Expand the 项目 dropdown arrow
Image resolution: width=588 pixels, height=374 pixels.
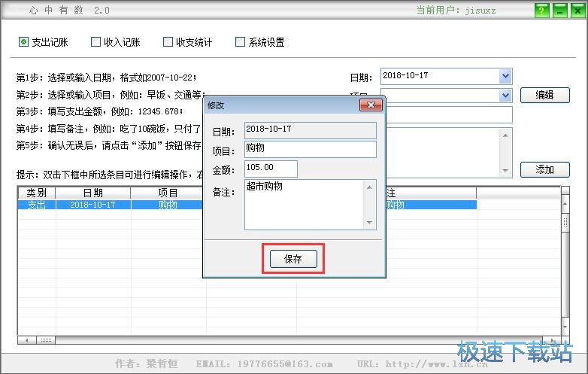(505, 96)
